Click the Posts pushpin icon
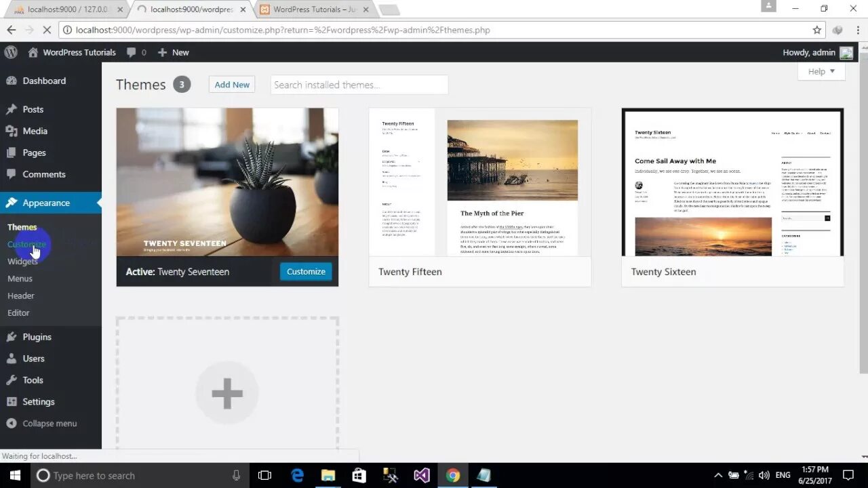The height and width of the screenshot is (488, 868). click(12, 109)
